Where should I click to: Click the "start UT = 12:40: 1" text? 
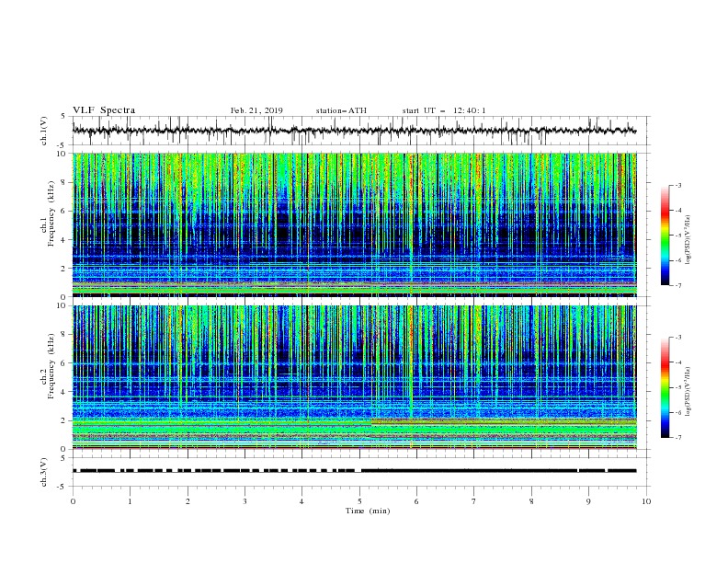(x=444, y=110)
